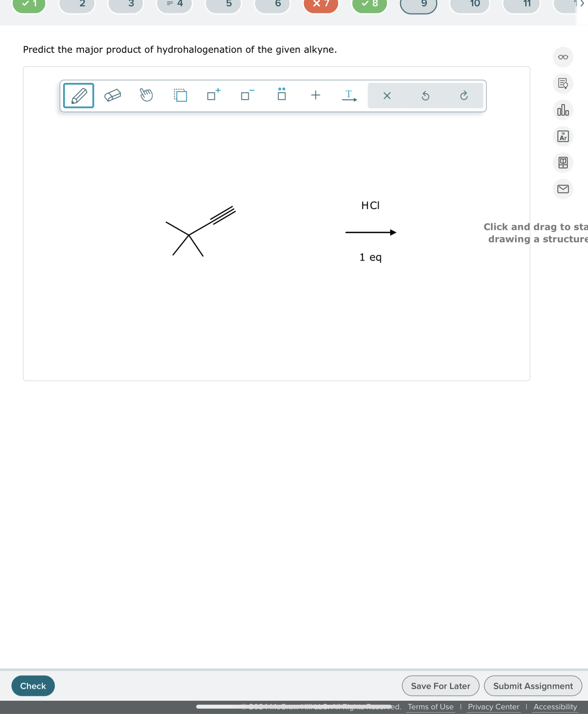Open the message envelope icon
Image resolution: width=588 pixels, height=714 pixels.
point(563,189)
